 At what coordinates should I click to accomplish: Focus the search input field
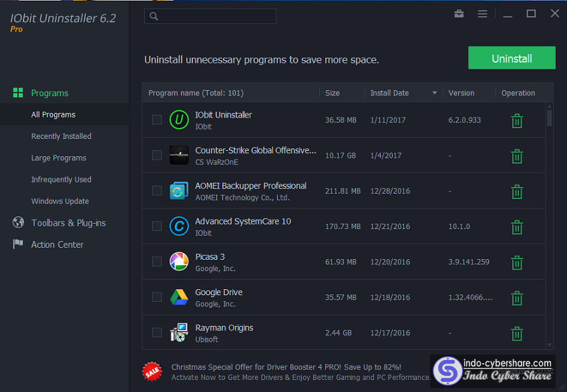[210, 16]
